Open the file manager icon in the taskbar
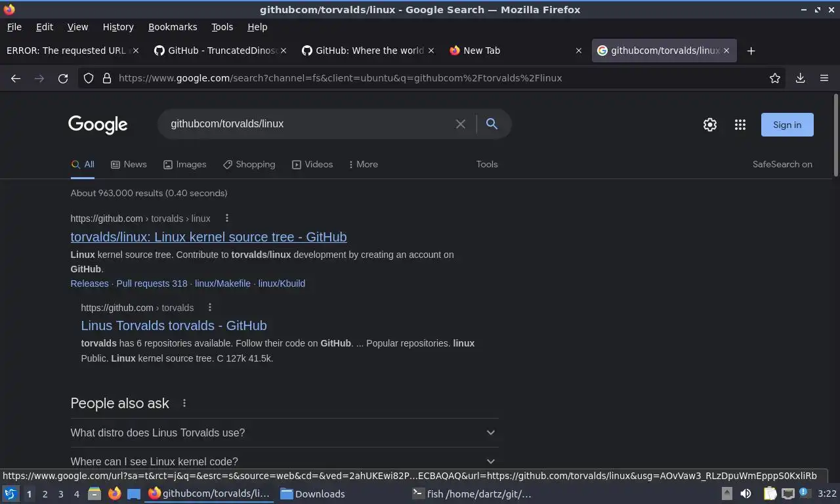Screen dimensions: 840x504 coord(94,493)
